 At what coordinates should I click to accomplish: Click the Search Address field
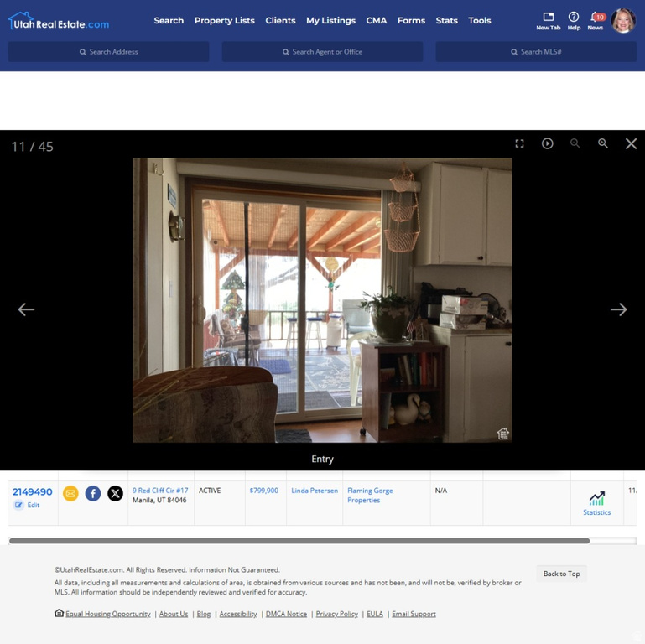[x=109, y=52]
